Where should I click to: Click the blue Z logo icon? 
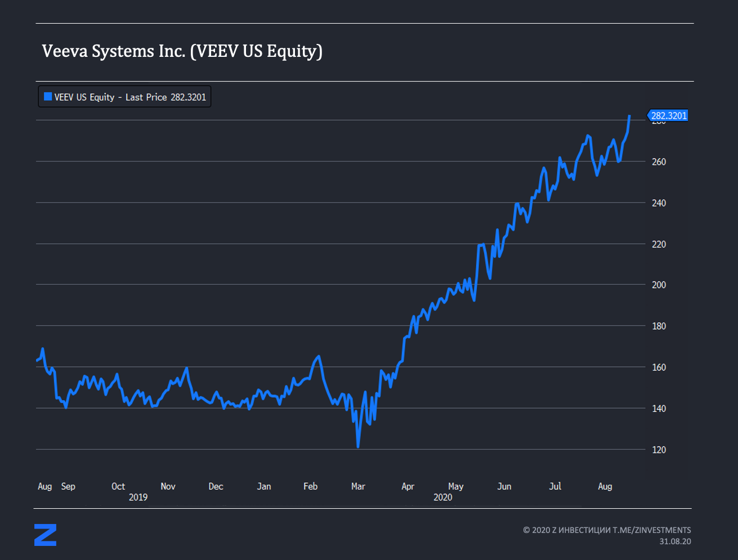point(45,535)
